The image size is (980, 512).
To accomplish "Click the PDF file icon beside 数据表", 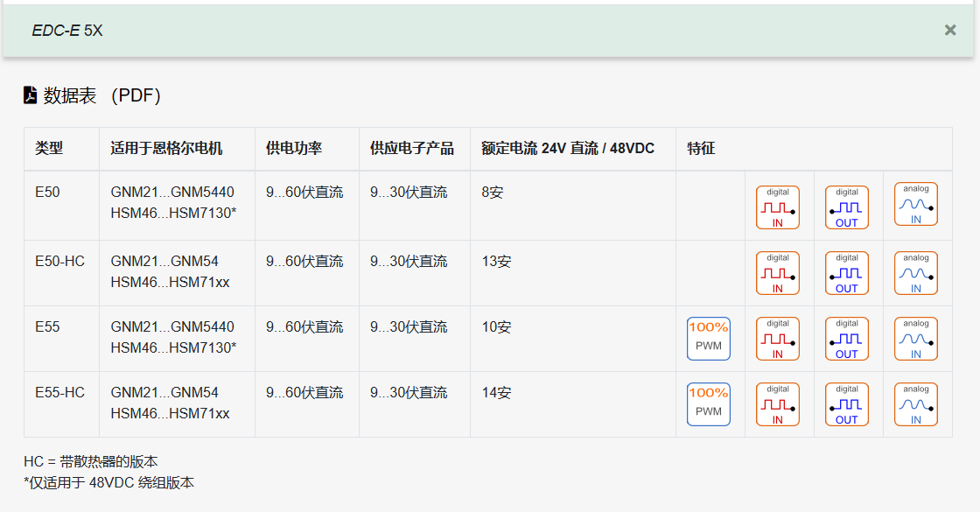I will coord(31,95).
